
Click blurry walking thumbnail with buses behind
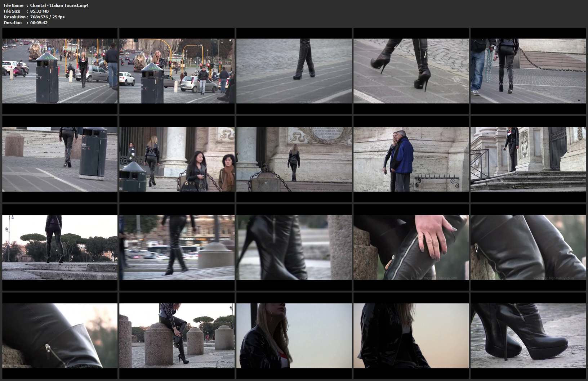tap(177, 247)
